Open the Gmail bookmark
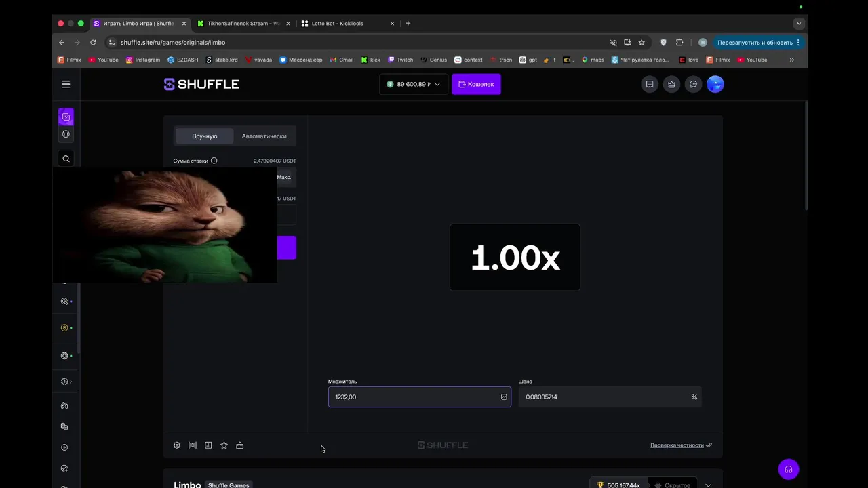This screenshot has height=488, width=868. 342,60
